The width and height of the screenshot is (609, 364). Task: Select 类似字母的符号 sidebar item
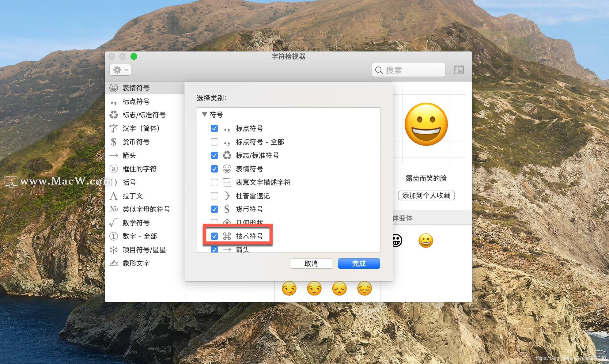click(x=146, y=209)
